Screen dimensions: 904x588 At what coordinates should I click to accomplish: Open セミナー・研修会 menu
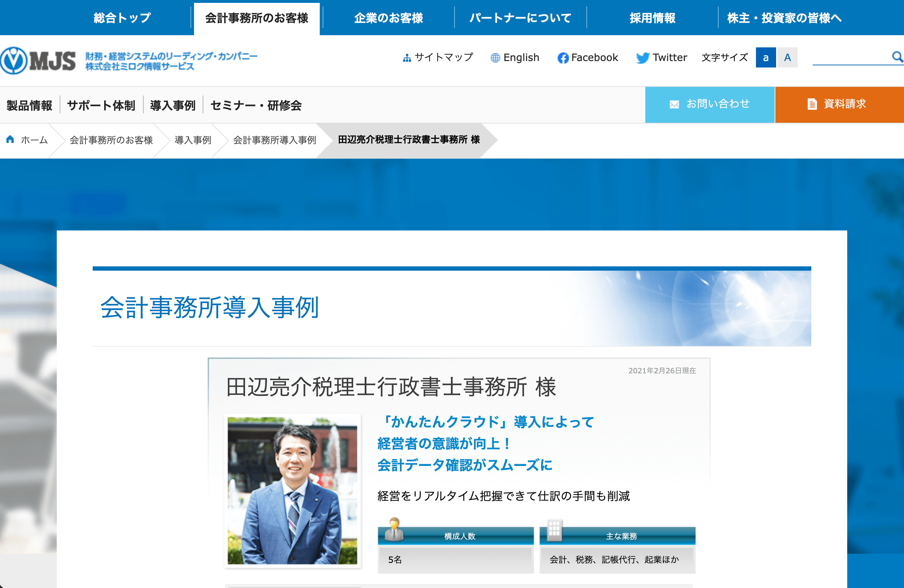(256, 105)
